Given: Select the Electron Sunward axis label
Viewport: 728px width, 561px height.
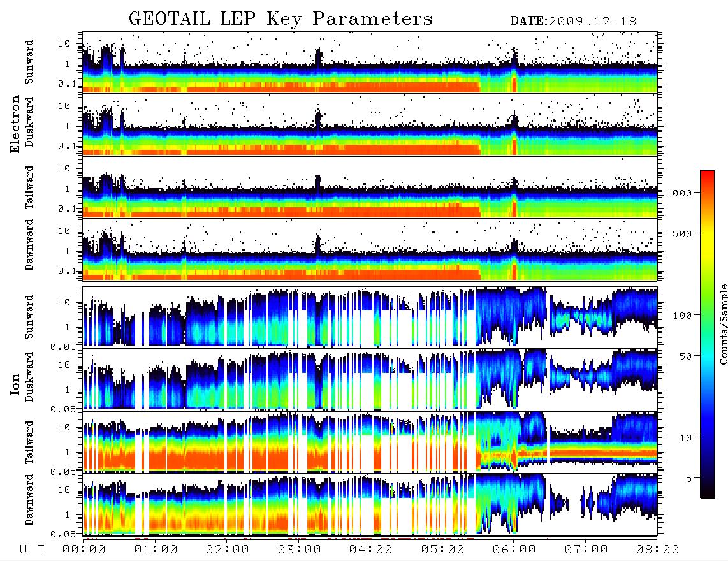Looking at the screenshot, I should coord(29,62).
